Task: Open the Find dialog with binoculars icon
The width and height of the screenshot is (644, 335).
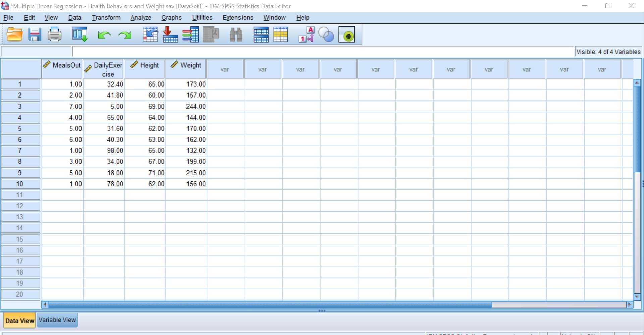Action: click(236, 34)
